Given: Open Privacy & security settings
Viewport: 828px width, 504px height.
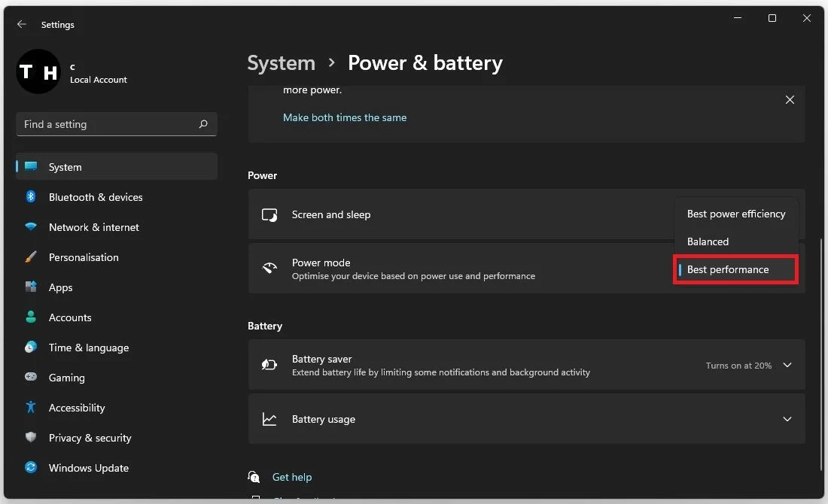Looking at the screenshot, I should tap(116, 438).
